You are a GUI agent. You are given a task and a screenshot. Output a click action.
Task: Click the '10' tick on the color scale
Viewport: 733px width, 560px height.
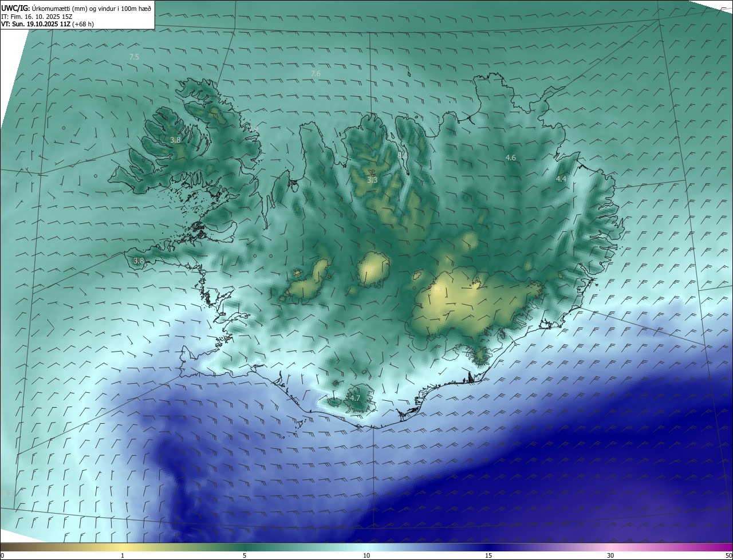[366, 555]
